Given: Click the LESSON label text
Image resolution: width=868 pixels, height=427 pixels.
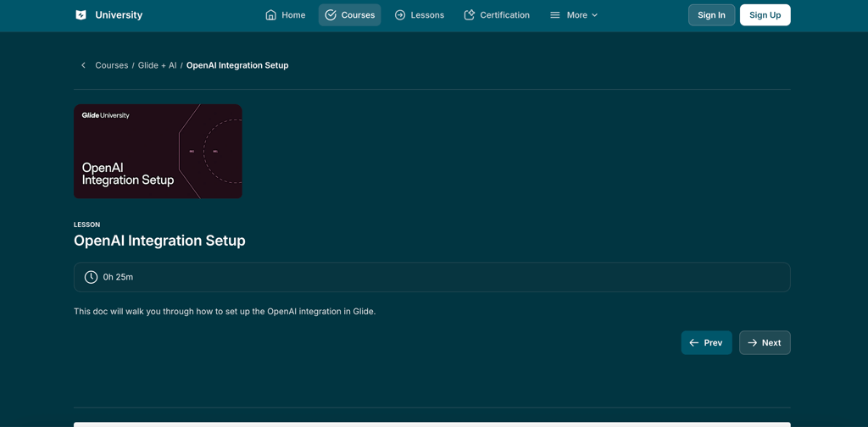Looking at the screenshot, I should [x=87, y=225].
